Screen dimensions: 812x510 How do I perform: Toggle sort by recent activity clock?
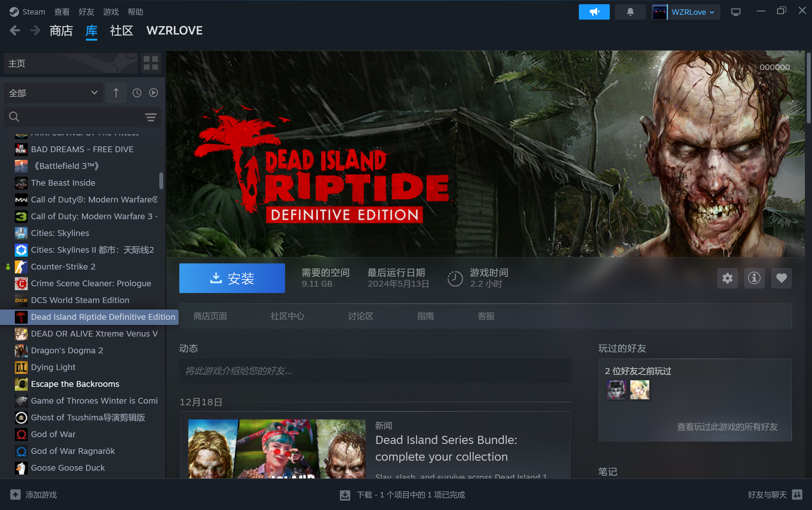point(137,93)
